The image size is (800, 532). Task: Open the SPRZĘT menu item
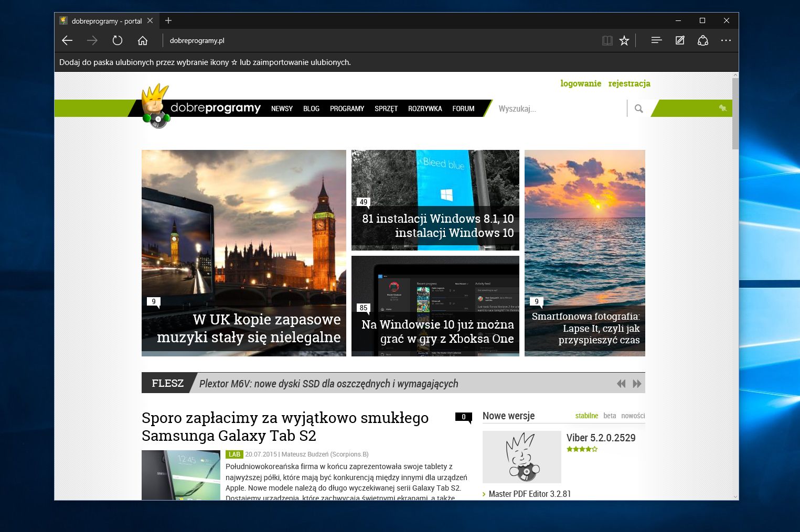click(386, 108)
